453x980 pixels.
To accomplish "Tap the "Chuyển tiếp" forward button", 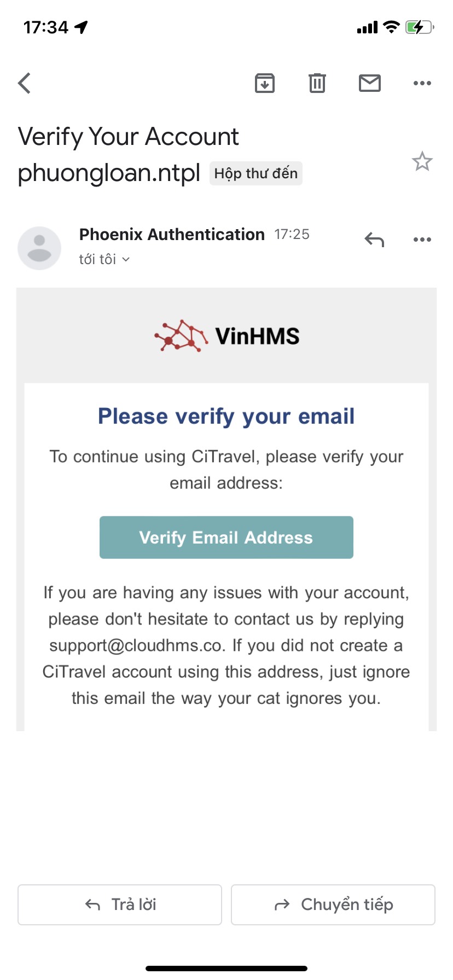I will 333,905.
